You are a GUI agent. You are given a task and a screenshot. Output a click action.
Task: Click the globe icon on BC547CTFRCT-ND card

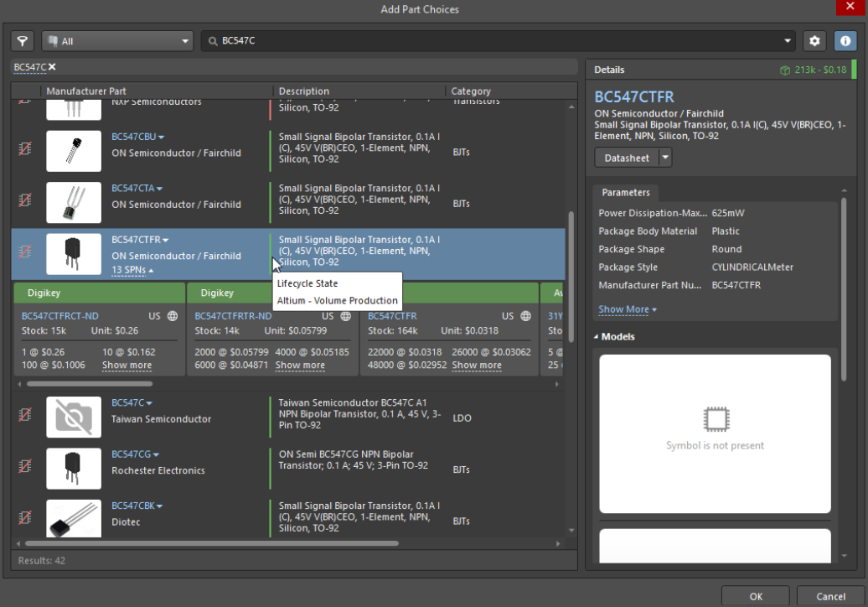pyautogui.click(x=173, y=316)
